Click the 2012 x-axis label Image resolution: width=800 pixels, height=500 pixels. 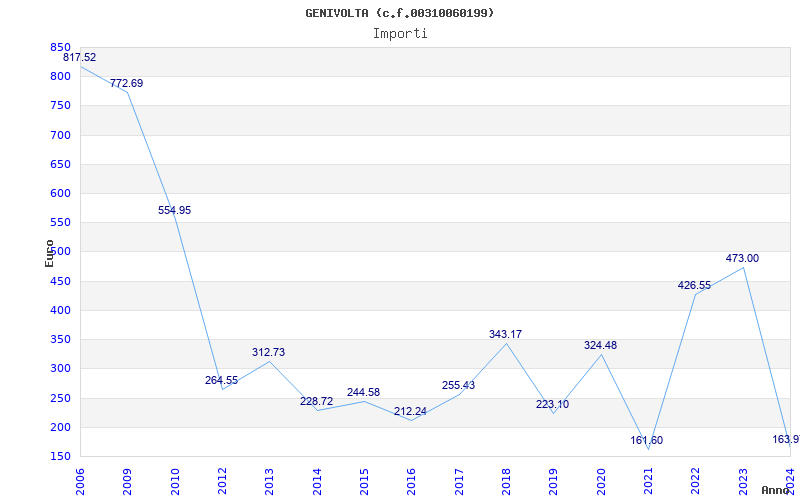[222, 482]
